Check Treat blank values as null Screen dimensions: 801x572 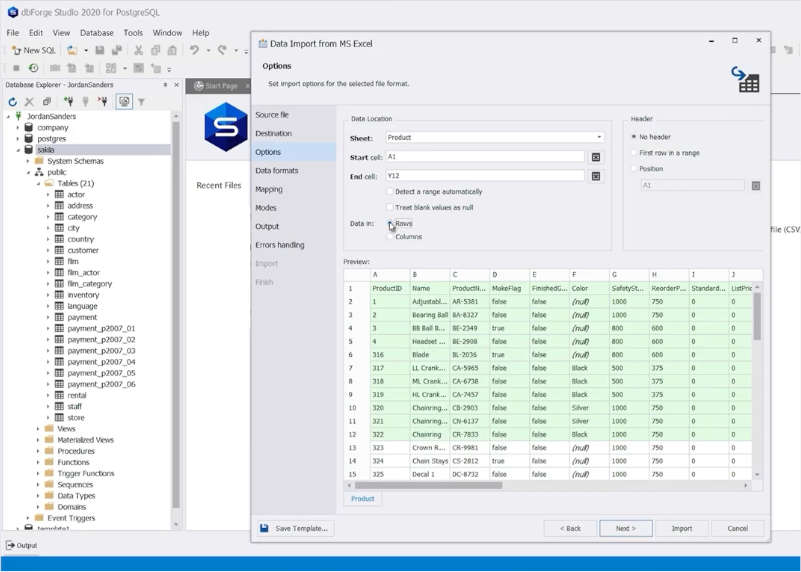tap(390, 207)
